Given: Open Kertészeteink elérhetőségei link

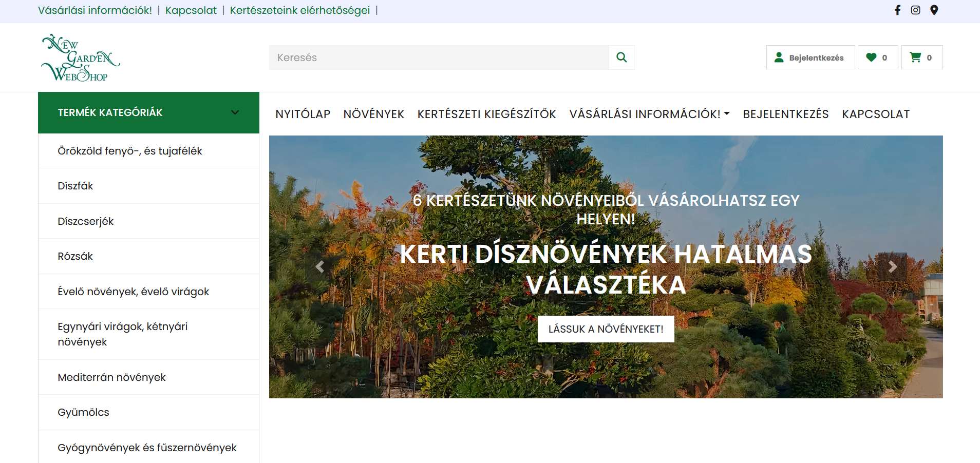Looking at the screenshot, I should (x=300, y=10).
